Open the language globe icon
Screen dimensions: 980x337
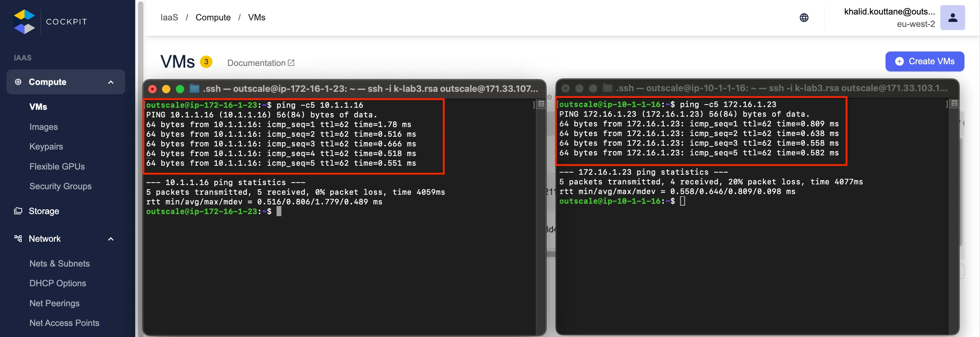[x=803, y=18]
